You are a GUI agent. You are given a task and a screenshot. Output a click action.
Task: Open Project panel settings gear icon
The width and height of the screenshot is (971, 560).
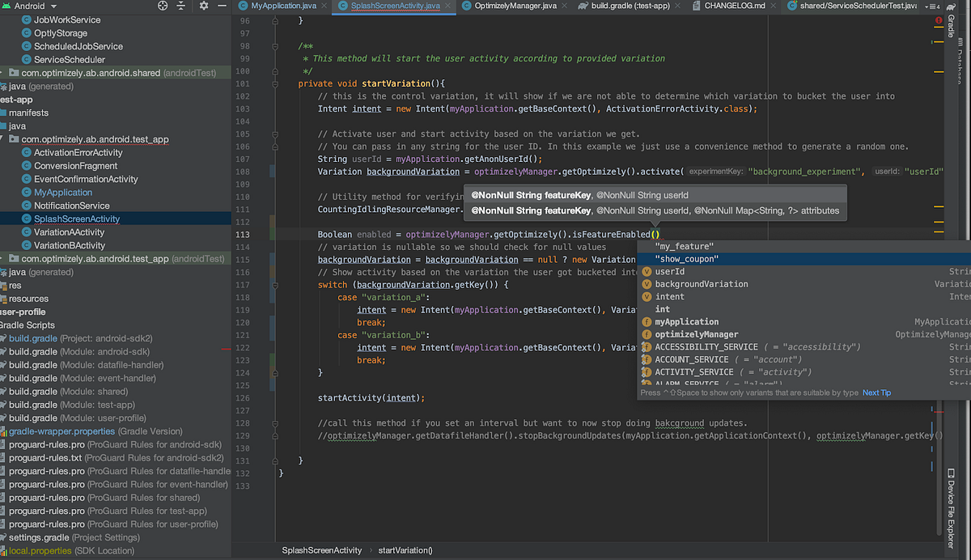pos(203,6)
